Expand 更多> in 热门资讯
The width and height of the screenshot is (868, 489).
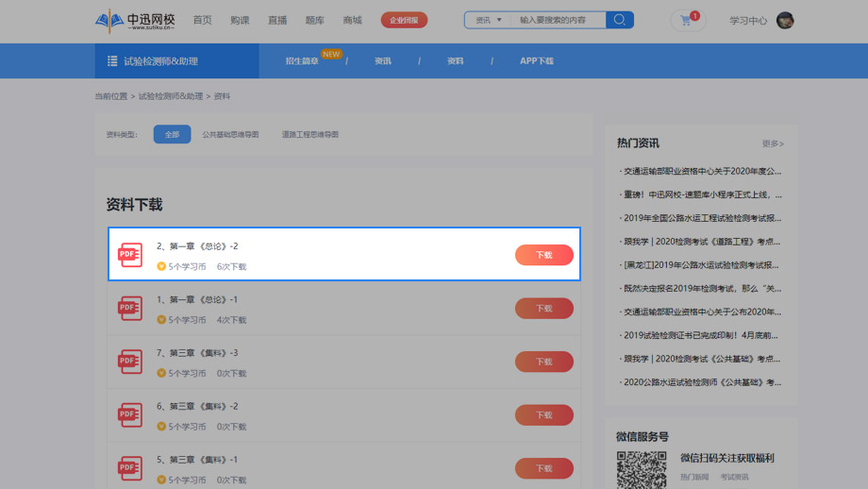(773, 143)
